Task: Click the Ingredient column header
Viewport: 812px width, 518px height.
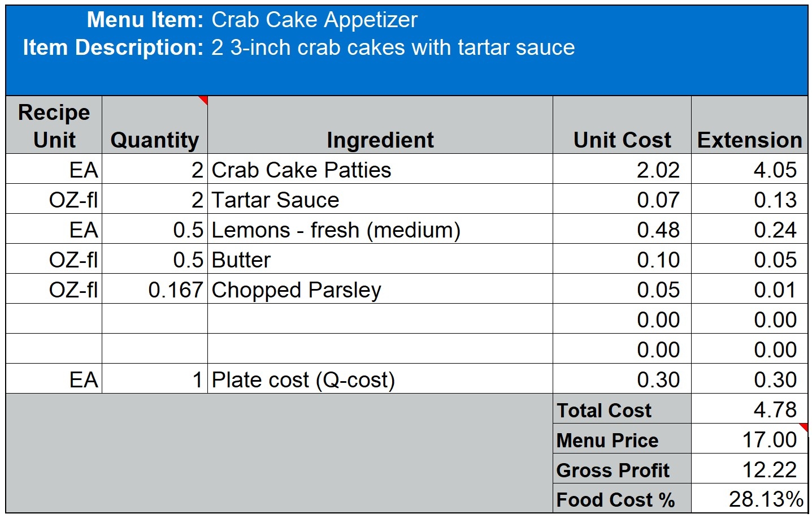Action: pos(380,140)
